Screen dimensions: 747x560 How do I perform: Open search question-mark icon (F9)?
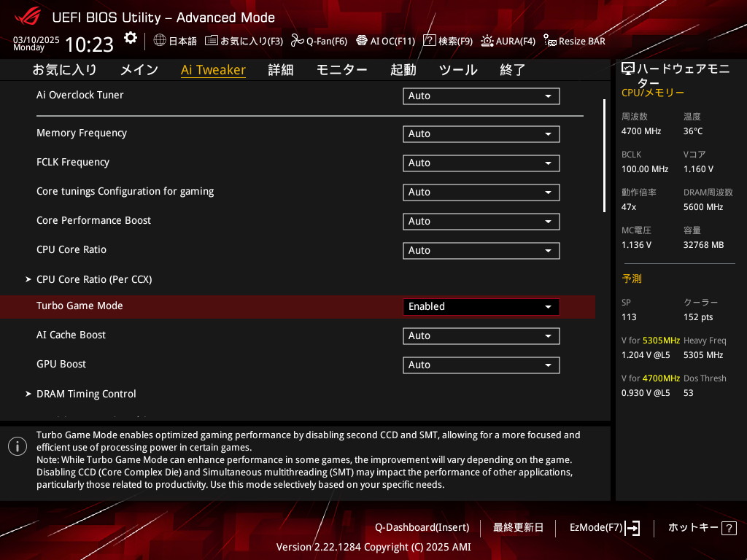coord(429,41)
